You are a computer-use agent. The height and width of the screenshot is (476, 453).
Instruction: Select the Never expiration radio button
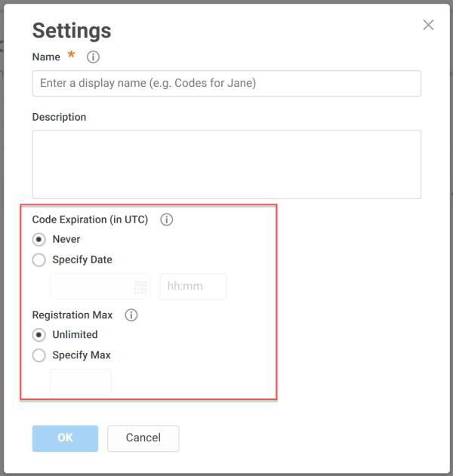click(x=39, y=239)
